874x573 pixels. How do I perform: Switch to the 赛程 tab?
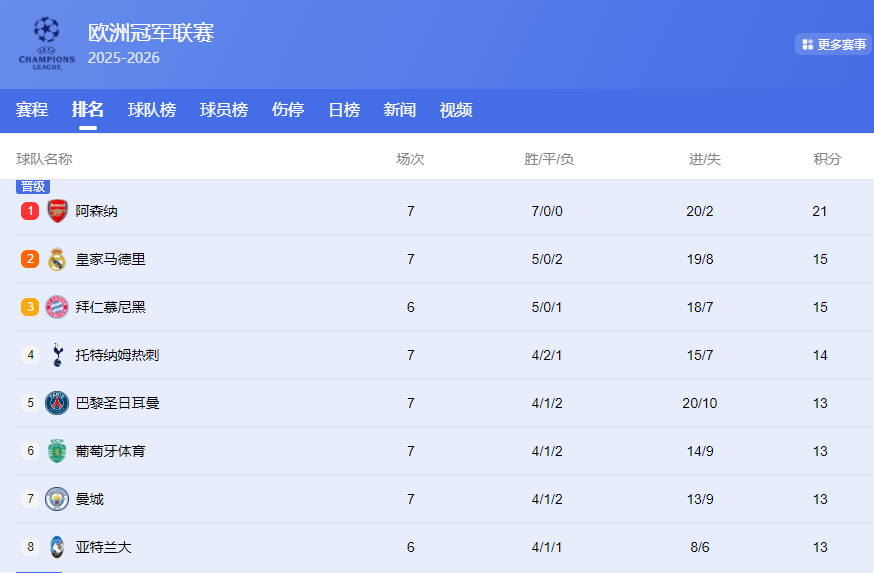32,110
